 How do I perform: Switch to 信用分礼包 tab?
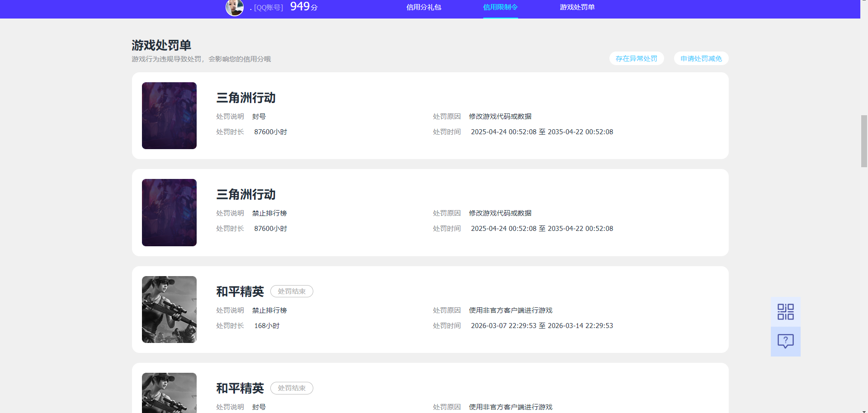tap(424, 7)
